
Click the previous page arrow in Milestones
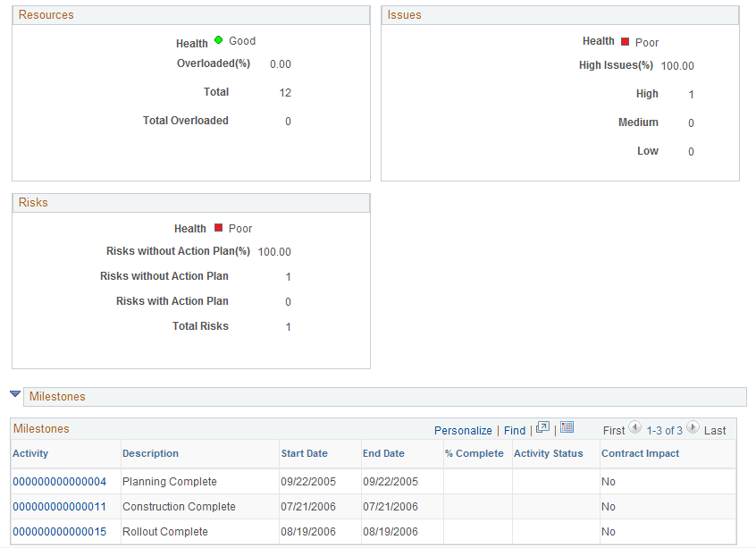(x=634, y=427)
